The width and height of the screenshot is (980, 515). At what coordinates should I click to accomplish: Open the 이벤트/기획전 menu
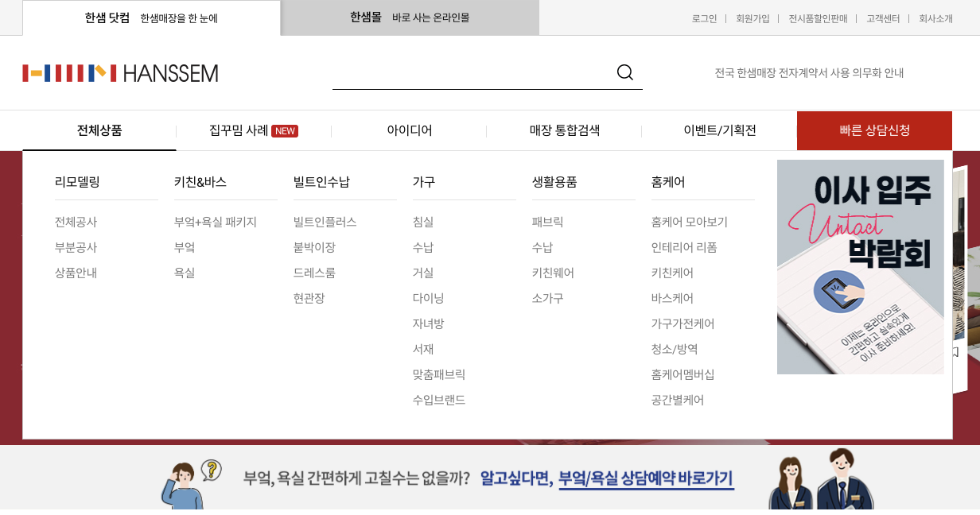720,130
